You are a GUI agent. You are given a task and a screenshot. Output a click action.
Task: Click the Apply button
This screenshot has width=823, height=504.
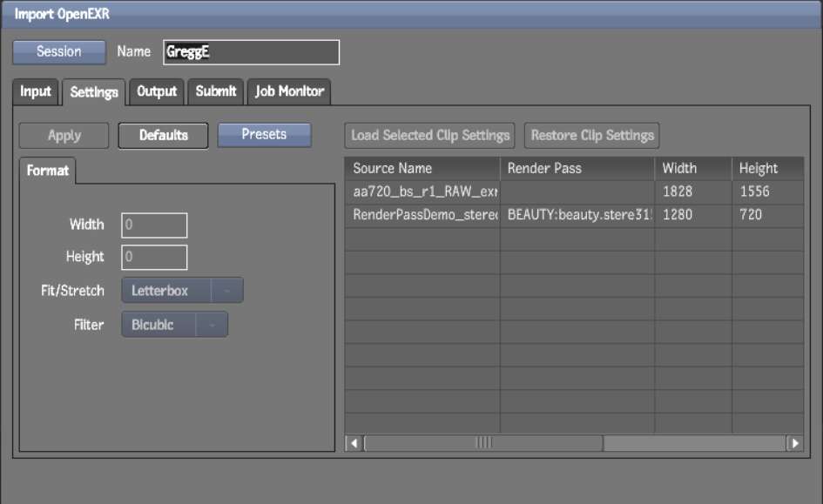pyautogui.click(x=64, y=136)
